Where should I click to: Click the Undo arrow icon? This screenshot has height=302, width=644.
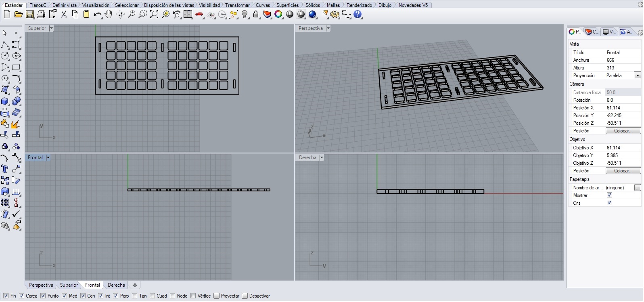97,15
